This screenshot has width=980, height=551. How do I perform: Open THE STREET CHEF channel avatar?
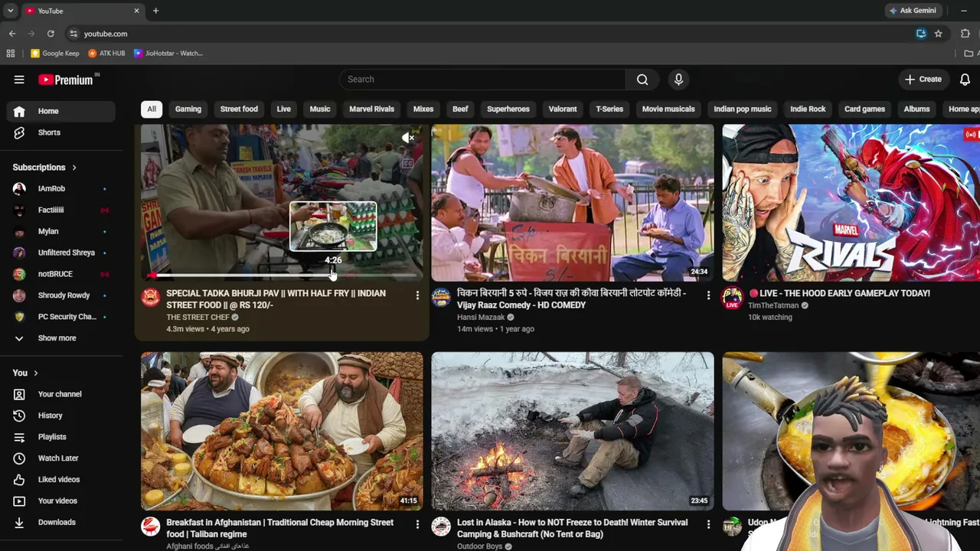tap(150, 297)
